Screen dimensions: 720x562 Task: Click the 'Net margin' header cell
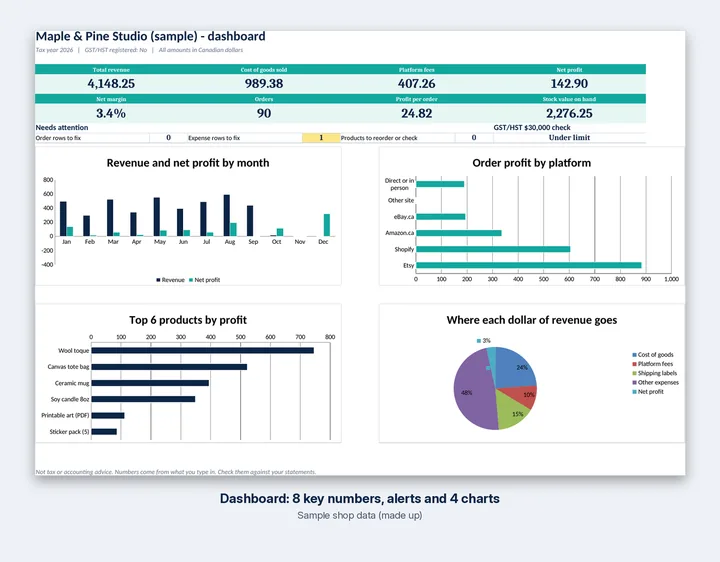(111, 99)
